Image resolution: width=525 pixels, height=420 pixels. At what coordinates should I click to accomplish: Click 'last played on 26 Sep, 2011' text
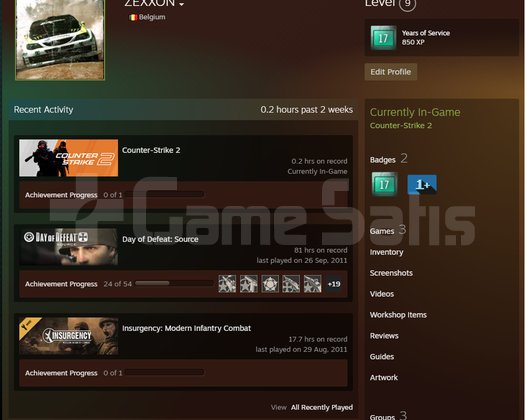tap(302, 260)
